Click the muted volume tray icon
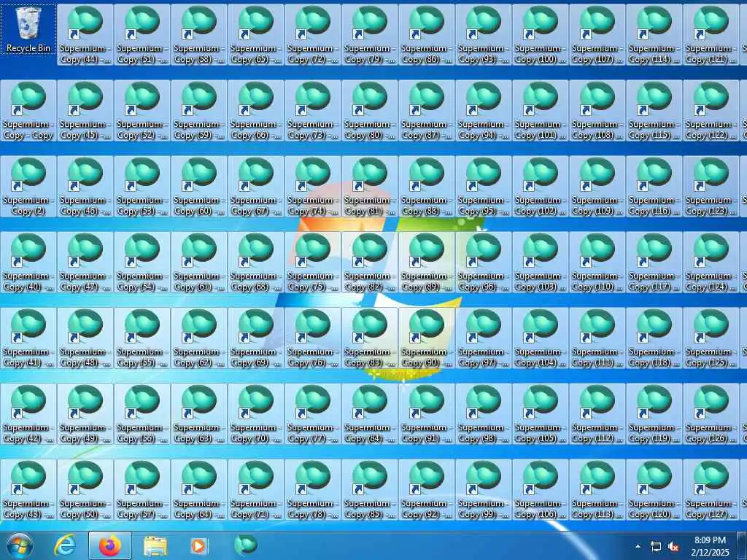The height and width of the screenshot is (560, 747). tap(673, 547)
